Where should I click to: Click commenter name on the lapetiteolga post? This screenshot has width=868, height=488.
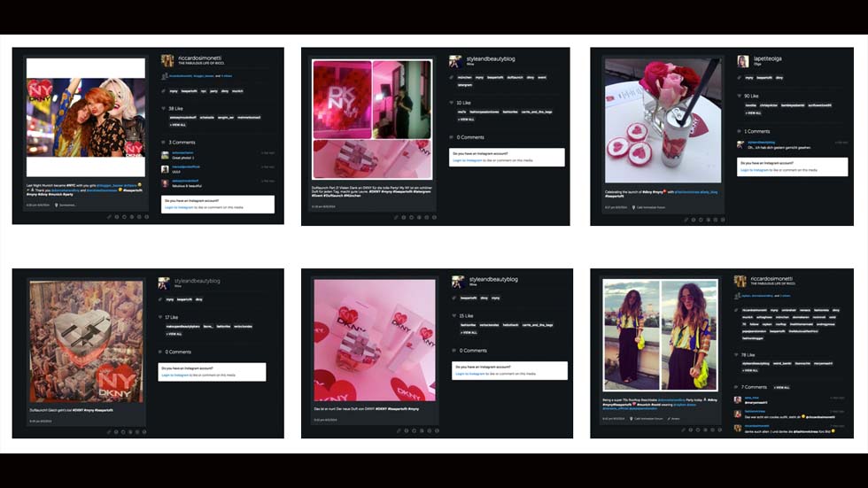pos(761,143)
